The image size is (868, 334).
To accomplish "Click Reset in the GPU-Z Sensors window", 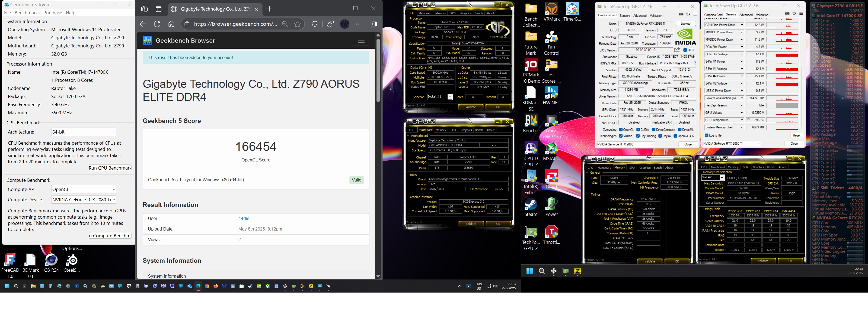I will point(796,135).
